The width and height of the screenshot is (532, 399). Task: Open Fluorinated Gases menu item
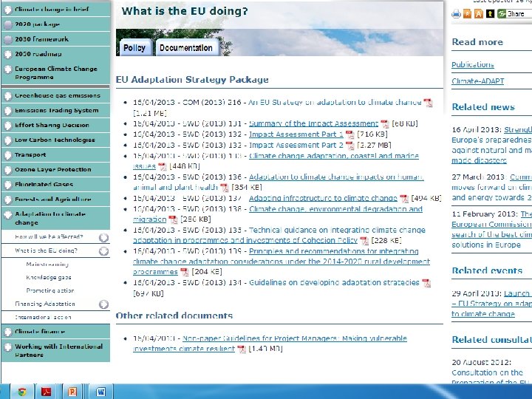click(55, 184)
